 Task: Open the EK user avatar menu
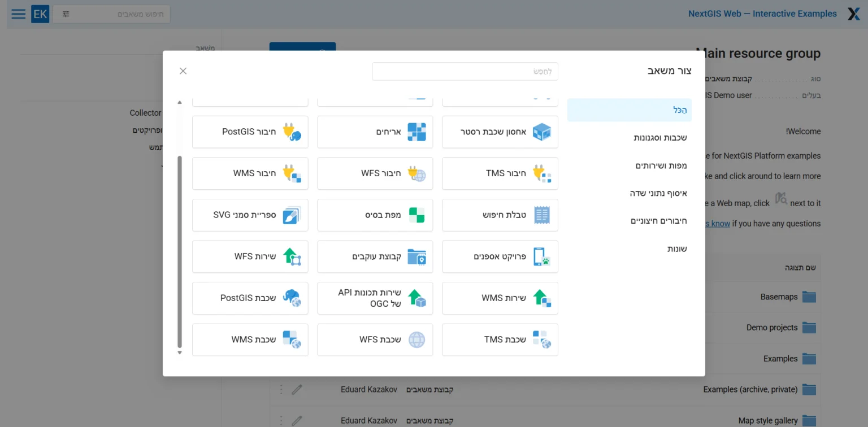[x=40, y=14]
